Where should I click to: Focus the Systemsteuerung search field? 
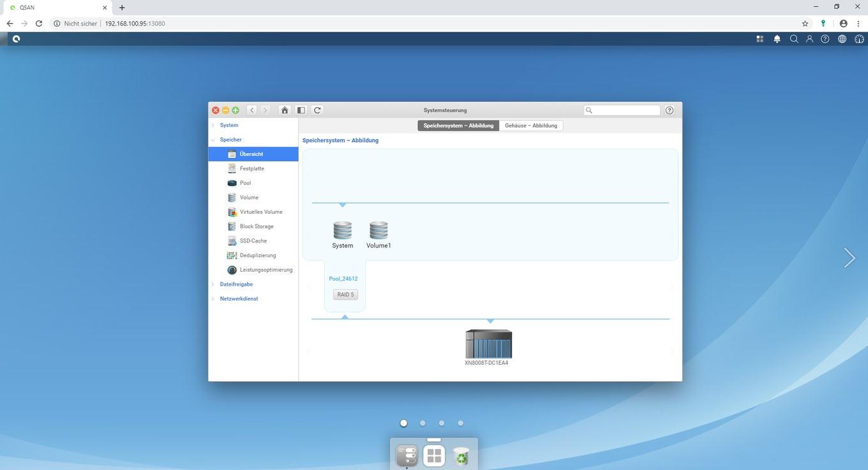tap(622, 110)
